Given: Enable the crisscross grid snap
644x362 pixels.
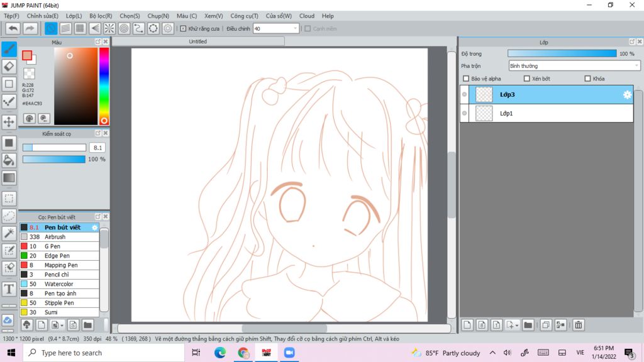Looking at the screenshot, I should [x=80, y=28].
